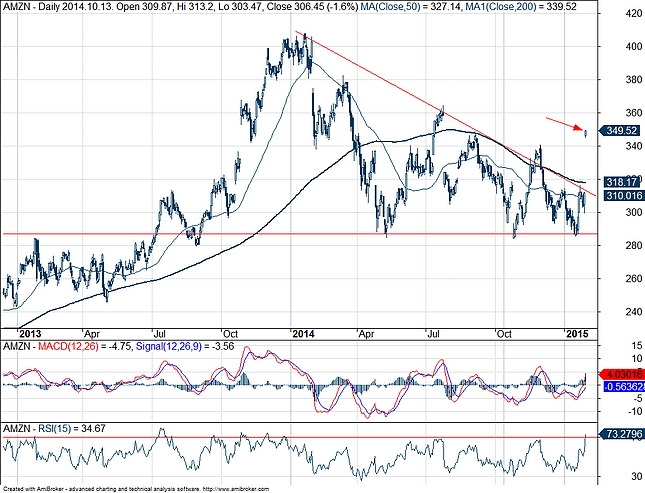The width and height of the screenshot is (645, 493).
Task: Click the Oct label of year 2013
Action: (x=230, y=333)
